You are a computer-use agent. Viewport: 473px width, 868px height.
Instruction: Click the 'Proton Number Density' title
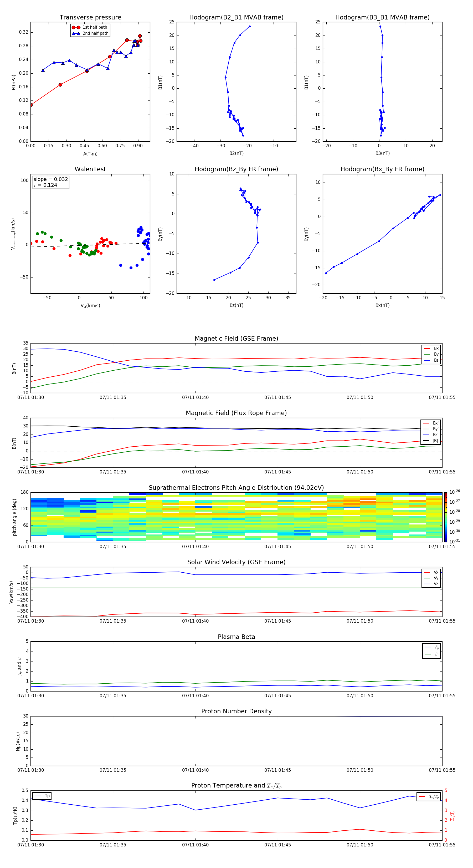point(236,711)
